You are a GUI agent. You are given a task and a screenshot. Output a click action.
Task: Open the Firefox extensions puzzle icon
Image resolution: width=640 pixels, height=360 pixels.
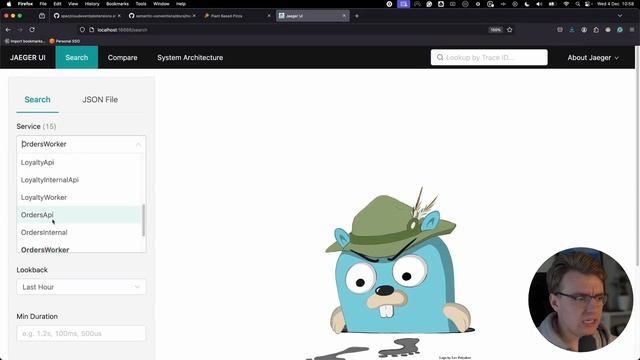click(596, 30)
